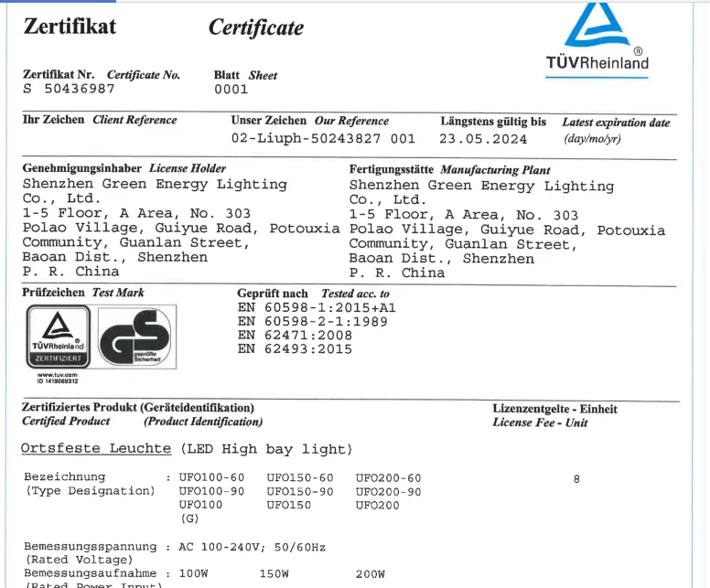The width and height of the screenshot is (710, 588).
Task: Click the EN 62493:2015 standard
Action: click(x=295, y=348)
